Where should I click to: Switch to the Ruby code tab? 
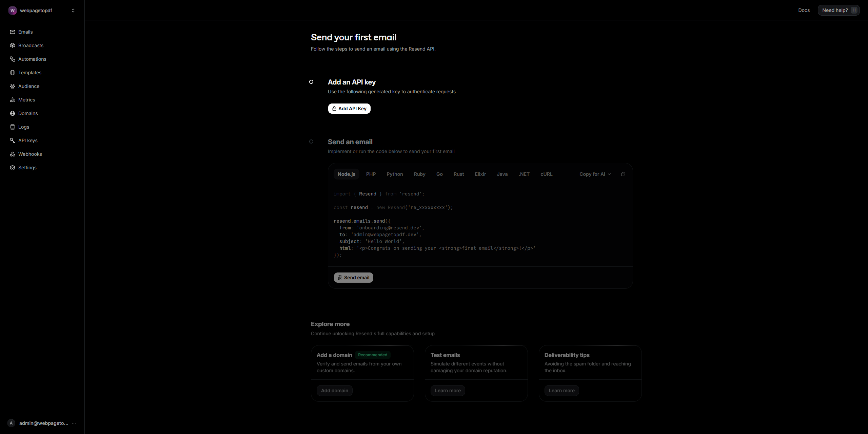coord(419,174)
